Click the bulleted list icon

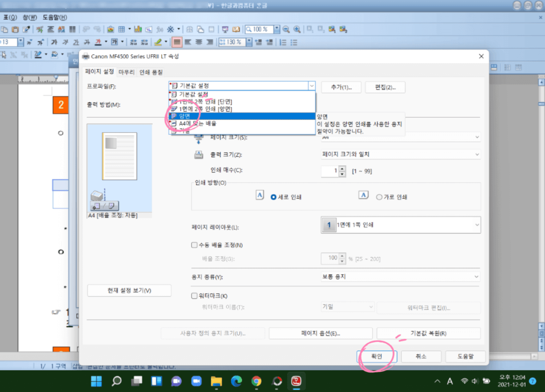[294, 42]
